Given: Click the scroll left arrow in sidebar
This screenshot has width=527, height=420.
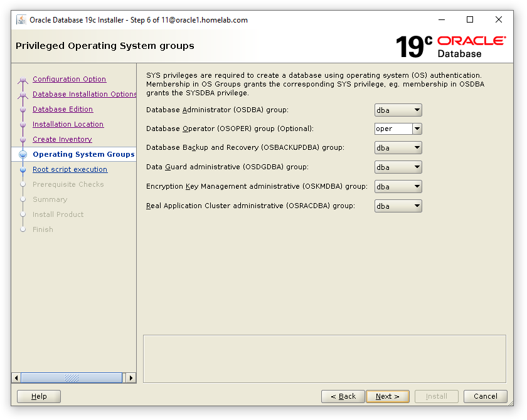Looking at the screenshot, I should pyautogui.click(x=16, y=378).
